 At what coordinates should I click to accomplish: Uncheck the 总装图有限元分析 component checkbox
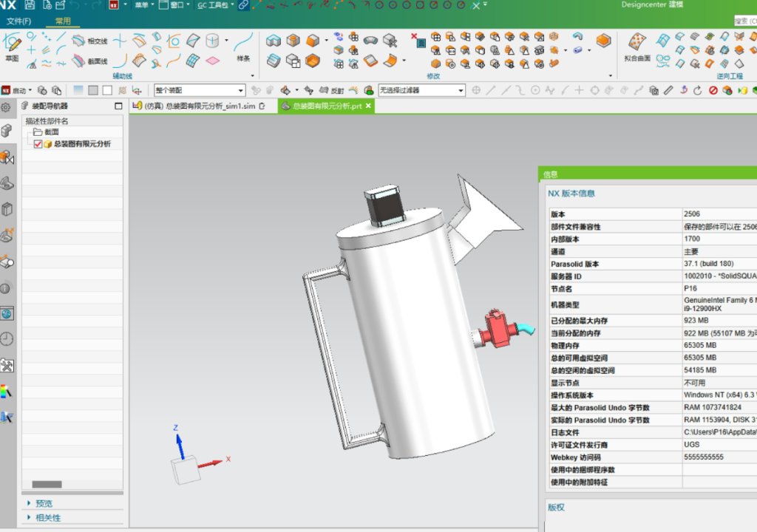coord(38,144)
